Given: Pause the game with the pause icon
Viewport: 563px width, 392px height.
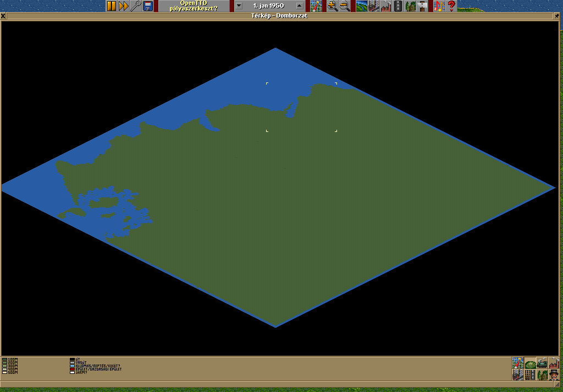Looking at the screenshot, I should [112, 5].
